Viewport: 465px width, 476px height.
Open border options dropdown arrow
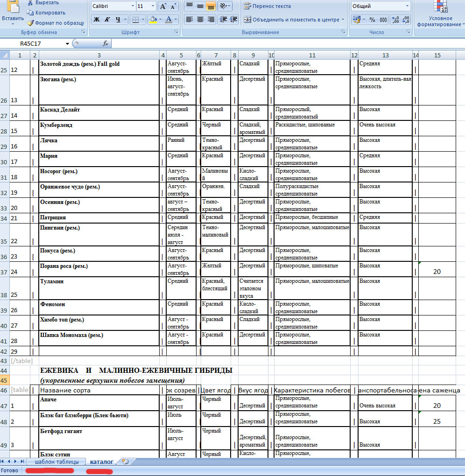point(143,20)
